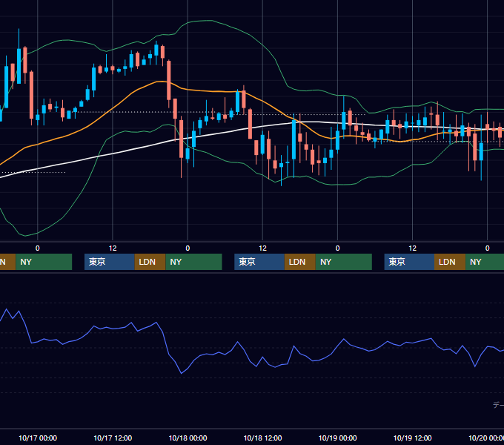Select the NY session block spanning 10/17 00:00
Image resolution: width=504 pixels, height=445 pixels.
[44, 262]
